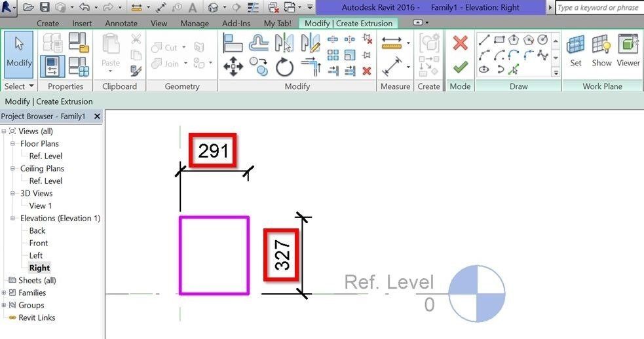This screenshot has height=339, width=644.
Task: Select Revit Links in Project Browser
Action: coord(37,317)
